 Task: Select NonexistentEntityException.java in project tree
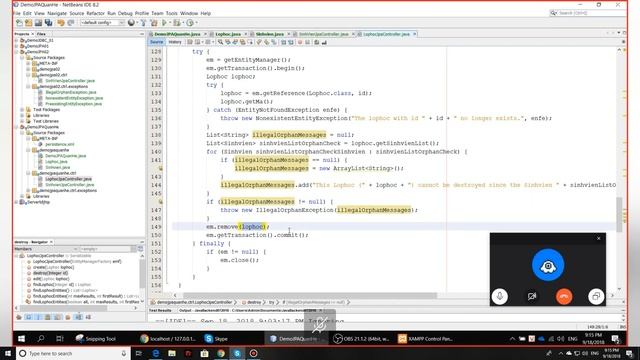point(74,98)
